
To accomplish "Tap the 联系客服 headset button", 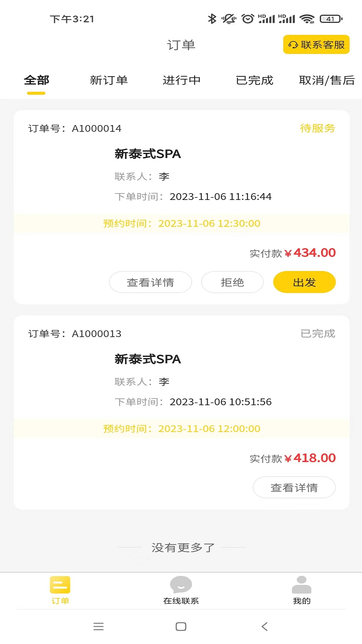I will [316, 45].
